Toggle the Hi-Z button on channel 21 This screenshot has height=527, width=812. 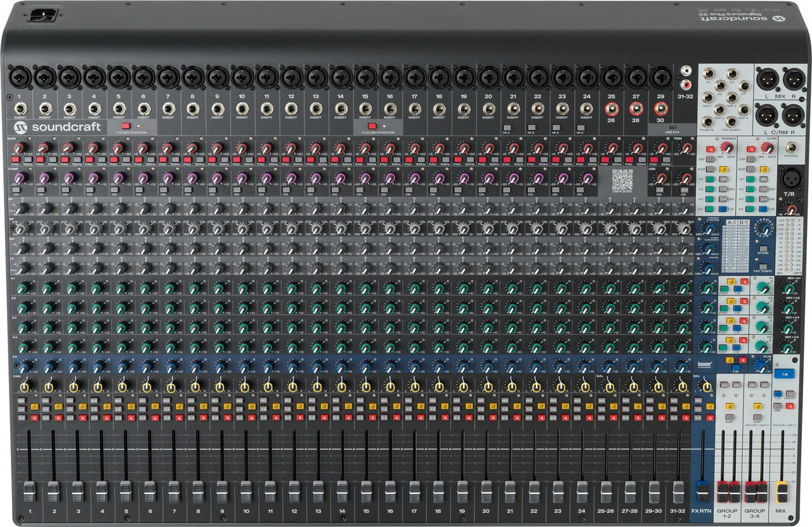507,127
